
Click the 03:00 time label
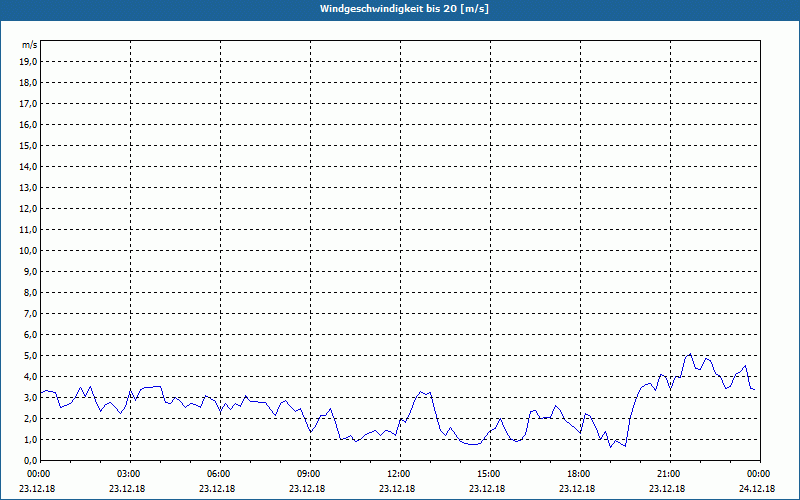131,474
